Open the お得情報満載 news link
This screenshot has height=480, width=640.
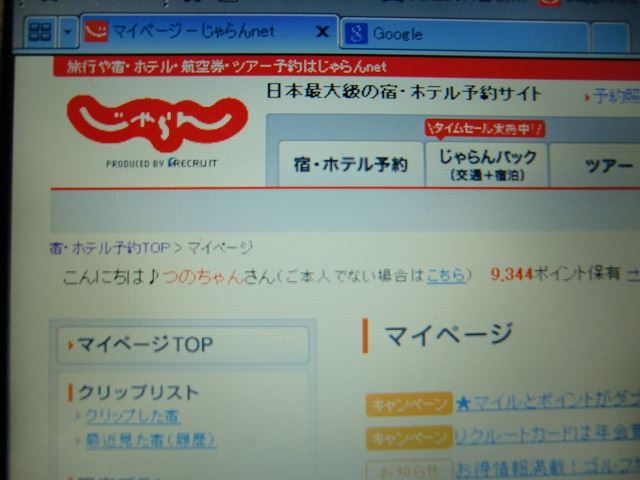(x=548, y=469)
